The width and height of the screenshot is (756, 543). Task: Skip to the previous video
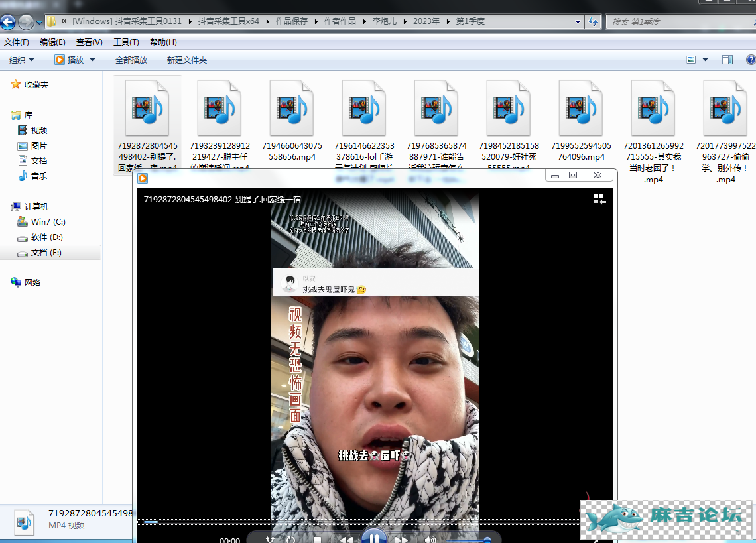coord(346,540)
